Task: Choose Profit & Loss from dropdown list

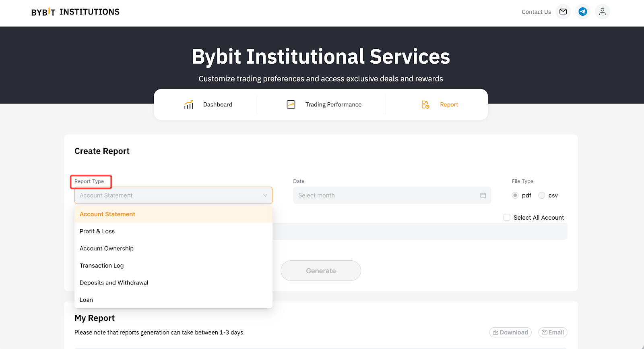Action: (97, 231)
